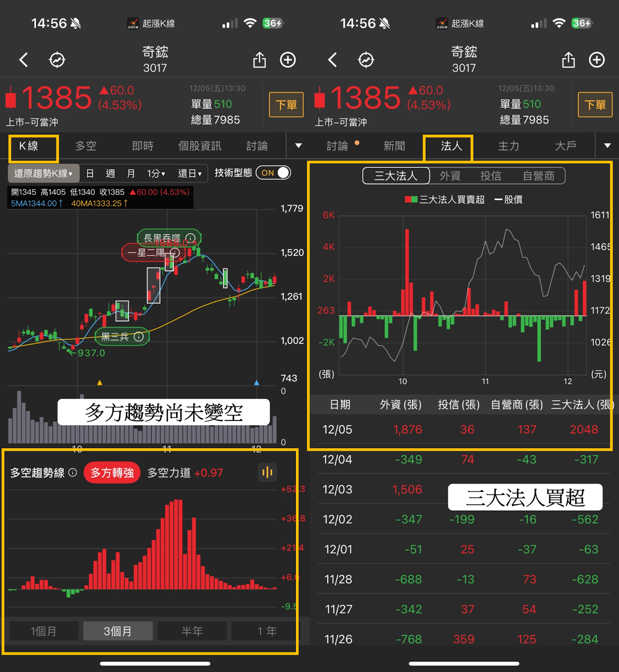Tap the back arrow on the right screen
Image resolution: width=619 pixels, height=672 pixels.
click(x=332, y=60)
